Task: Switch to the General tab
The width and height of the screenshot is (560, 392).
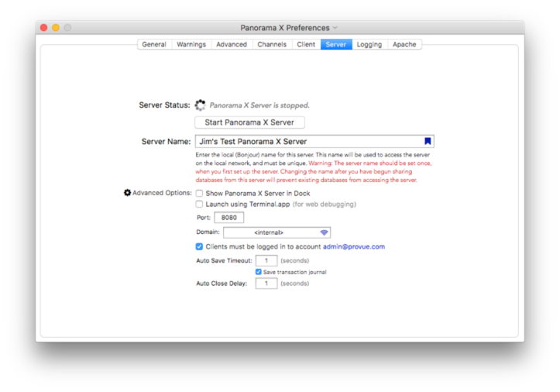Action: point(153,45)
